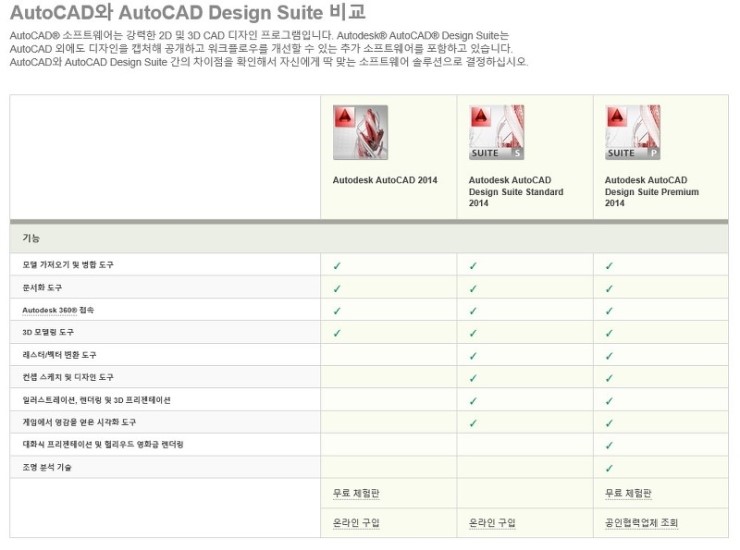The width and height of the screenshot is (740, 550).
Task: Select the Design Suite Standard 2014 title
Action: (x=516, y=191)
